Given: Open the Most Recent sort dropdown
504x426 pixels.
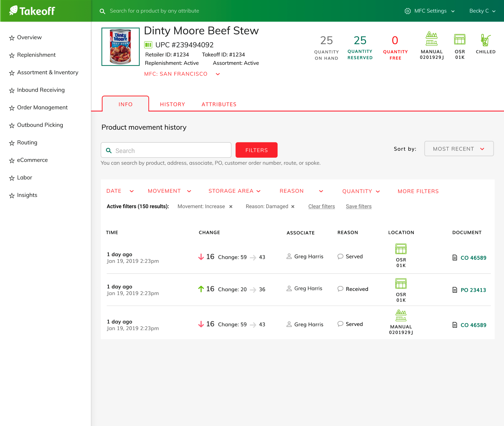Looking at the screenshot, I should click(x=459, y=149).
